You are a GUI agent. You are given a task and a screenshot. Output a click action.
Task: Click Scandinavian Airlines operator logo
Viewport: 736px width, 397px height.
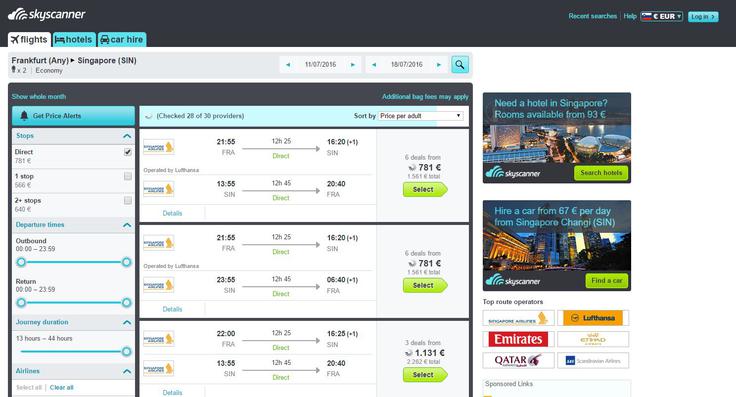point(593,360)
